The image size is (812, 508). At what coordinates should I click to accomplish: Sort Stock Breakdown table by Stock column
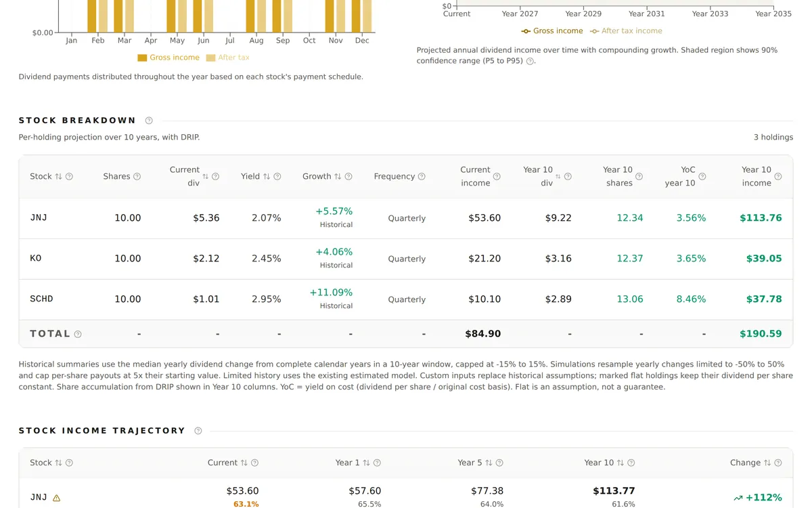click(59, 177)
